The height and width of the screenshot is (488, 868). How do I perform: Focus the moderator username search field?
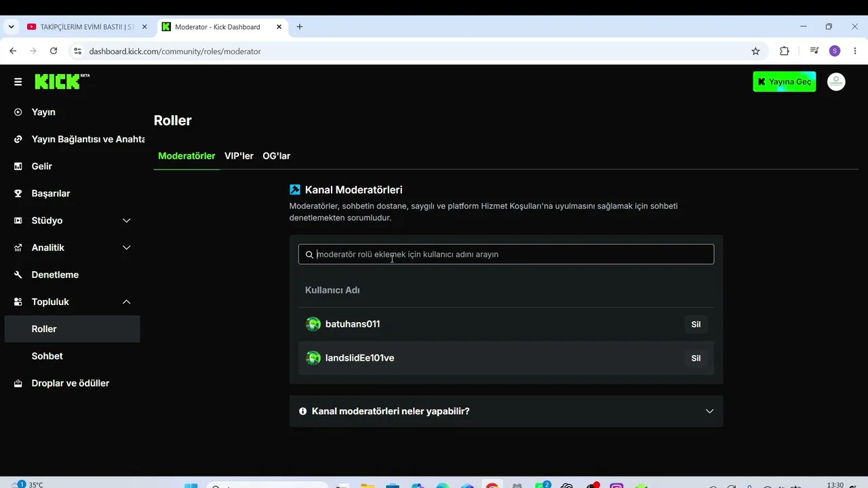click(x=506, y=254)
